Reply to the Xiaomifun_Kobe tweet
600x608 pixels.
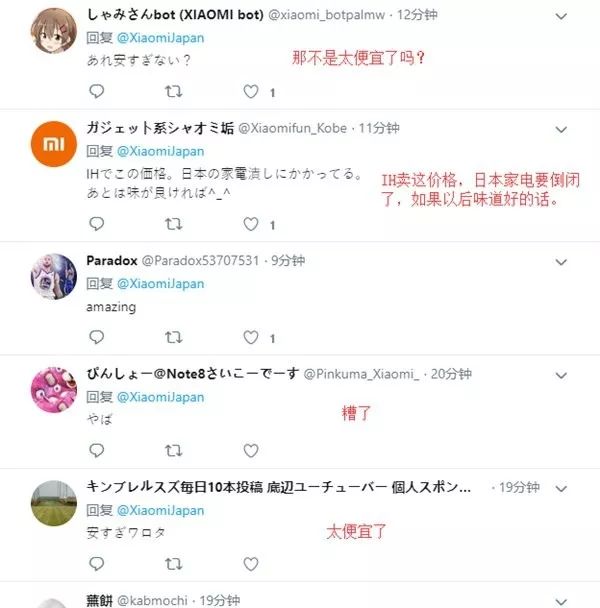click(x=97, y=224)
